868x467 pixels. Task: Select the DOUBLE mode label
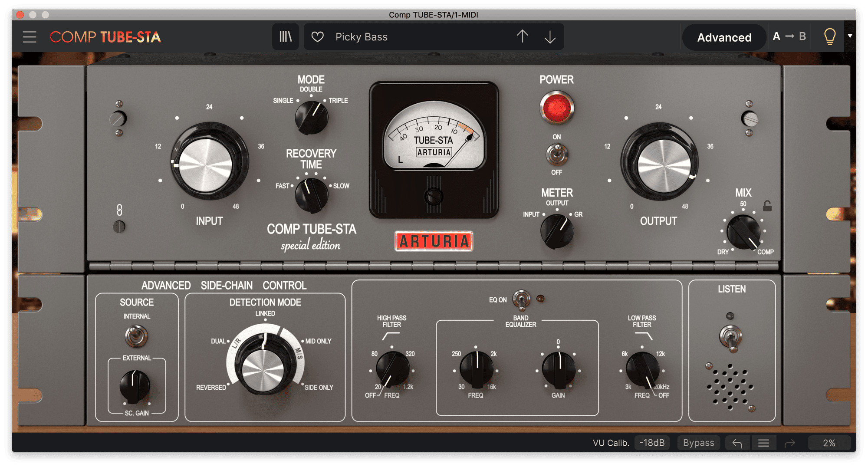311,89
